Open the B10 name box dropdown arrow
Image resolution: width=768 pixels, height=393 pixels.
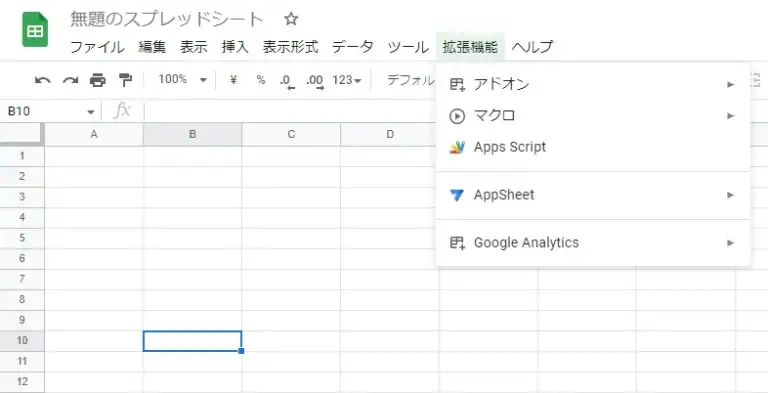point(91,112)
